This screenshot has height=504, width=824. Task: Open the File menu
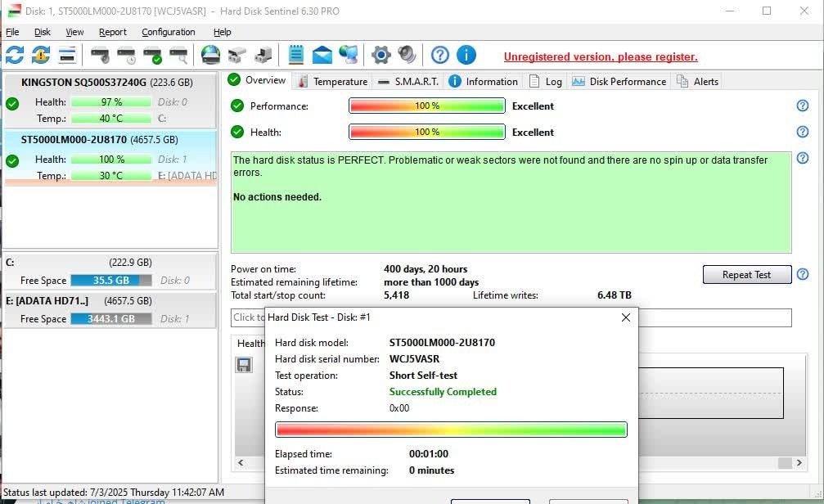(x=12, y=32)
